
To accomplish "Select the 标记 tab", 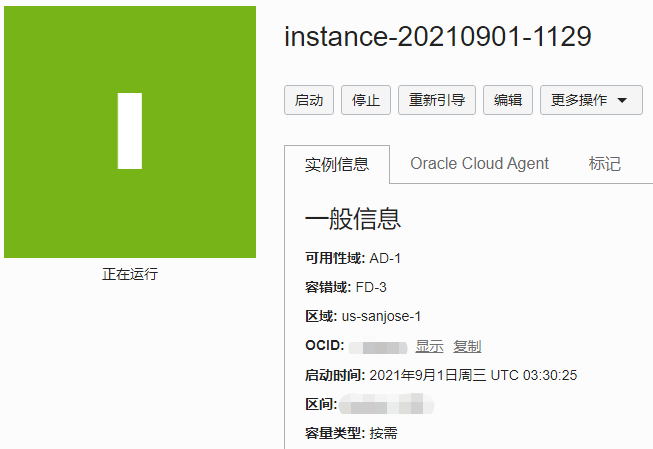I will tap(605, 164).
